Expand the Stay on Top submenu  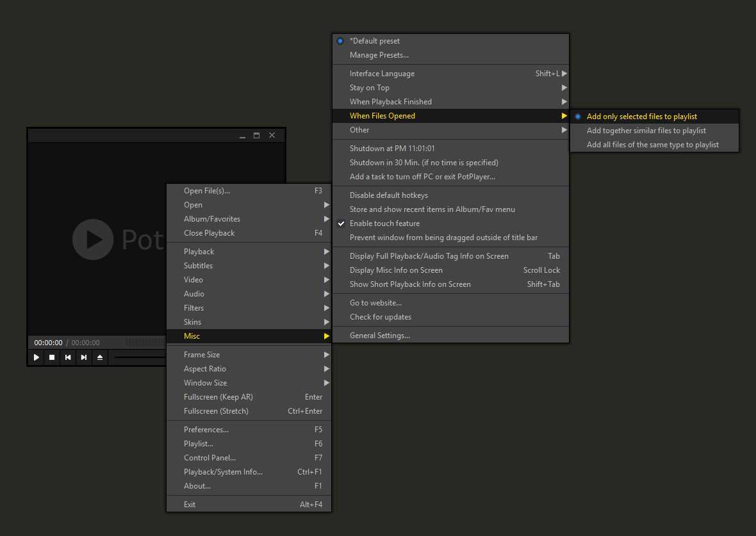click(451, 88)
